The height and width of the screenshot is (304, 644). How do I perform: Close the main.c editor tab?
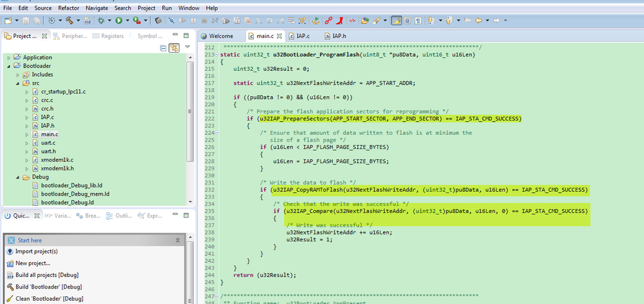pos(279,35)
